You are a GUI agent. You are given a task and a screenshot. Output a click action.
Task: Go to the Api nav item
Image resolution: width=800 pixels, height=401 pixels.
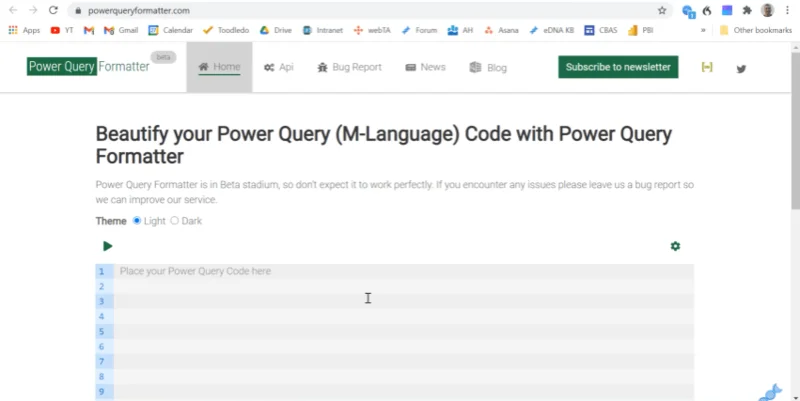(x=279, y=67)
